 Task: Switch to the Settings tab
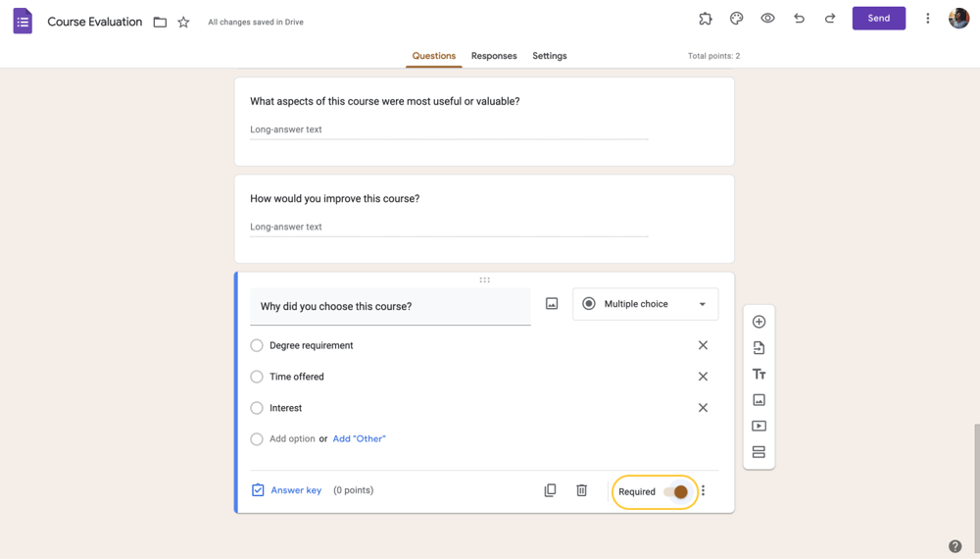tap(550, 56)
